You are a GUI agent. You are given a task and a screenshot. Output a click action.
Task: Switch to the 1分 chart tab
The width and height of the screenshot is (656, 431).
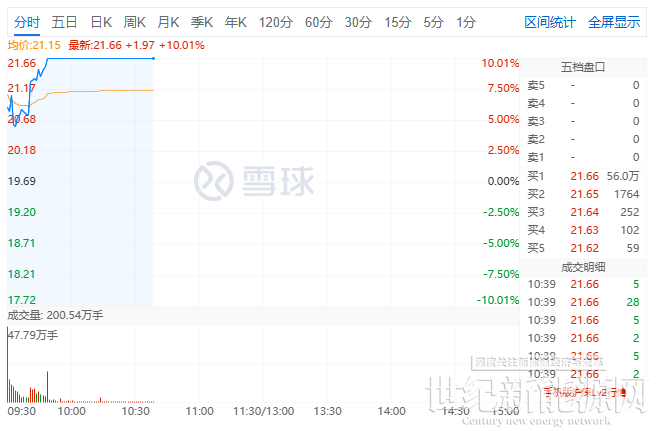[465, 21]
